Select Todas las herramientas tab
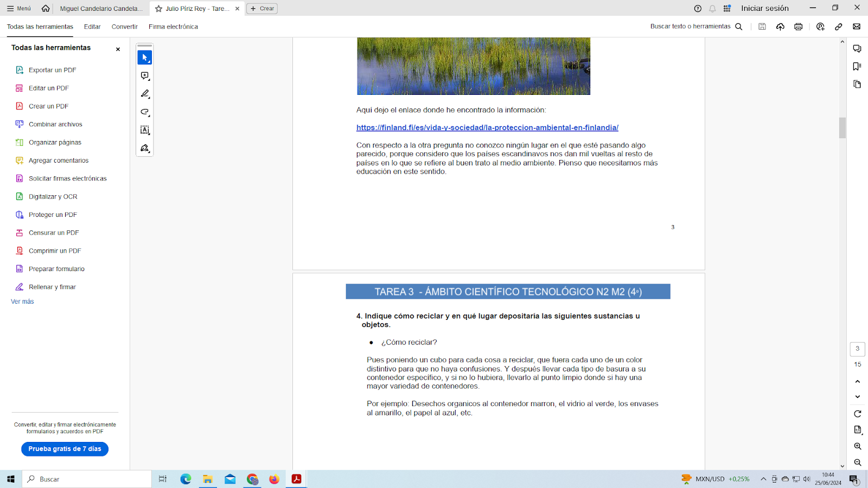Screen dimensions: 868x488 pyautogui.click(x=40, y=27)
